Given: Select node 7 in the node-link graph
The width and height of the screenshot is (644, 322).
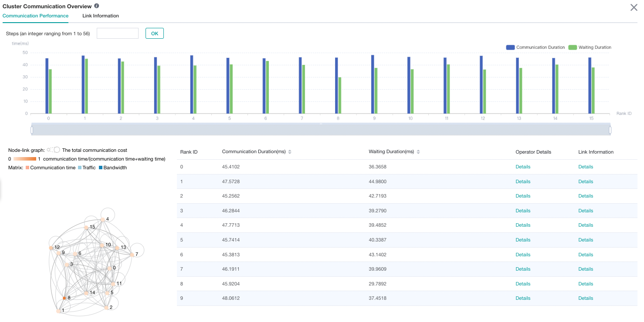Looking at the screenshot, I should click(132, 255).
